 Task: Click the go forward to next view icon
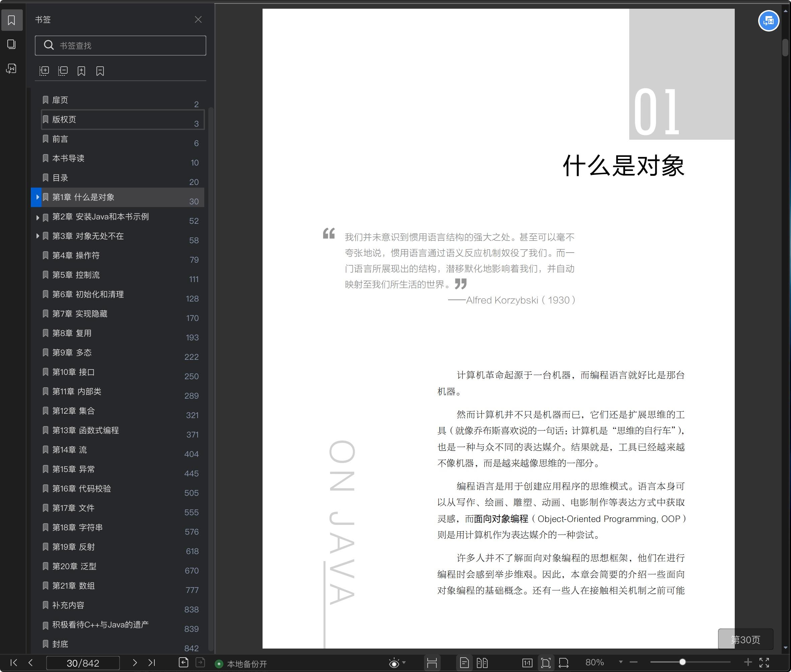pyautogui.click(x=200, y=663)
